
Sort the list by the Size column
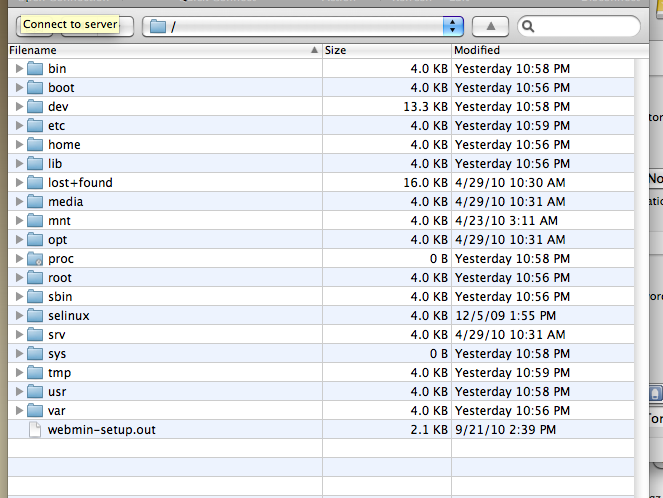click(385, 50)
